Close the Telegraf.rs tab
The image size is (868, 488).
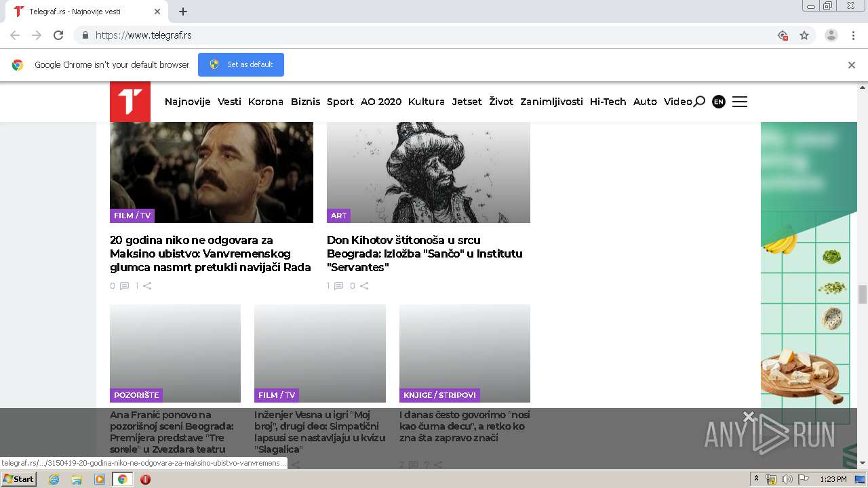click(x=158, y=12)
